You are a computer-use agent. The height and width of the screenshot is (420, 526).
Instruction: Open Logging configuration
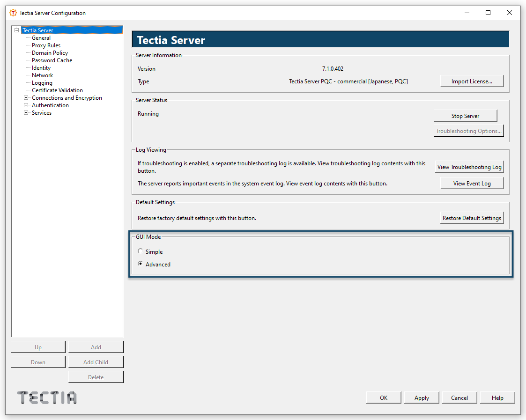click(42, 83)
